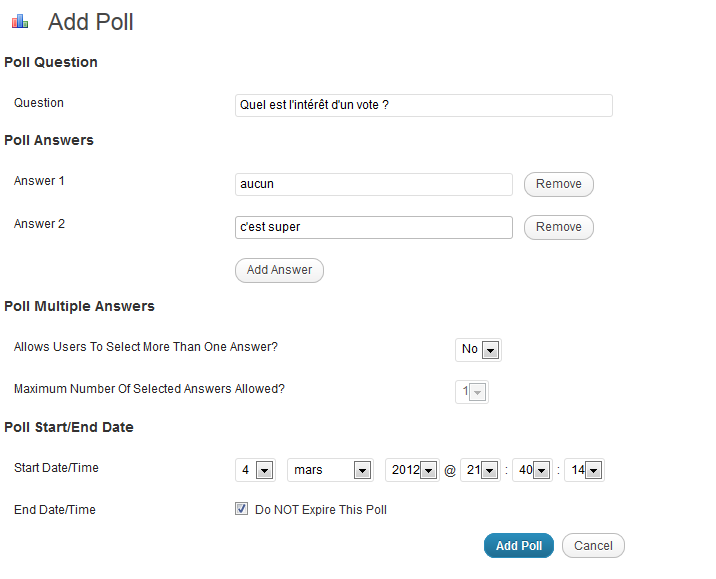Open the start day dropdown showing 4
716x579 pixels.
tap(255, 470)
